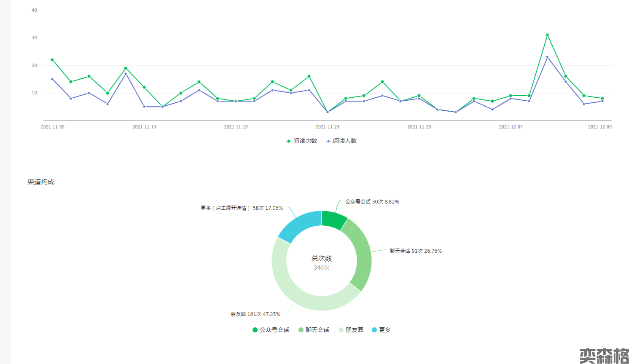
Task: Click the highest green peak data point
Action: click(x=547, y=35)
